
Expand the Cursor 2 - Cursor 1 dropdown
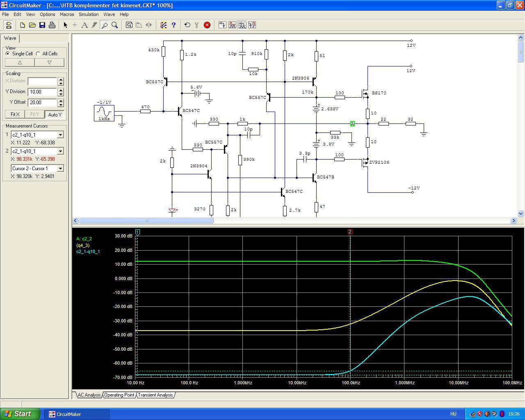pos(60,169)
